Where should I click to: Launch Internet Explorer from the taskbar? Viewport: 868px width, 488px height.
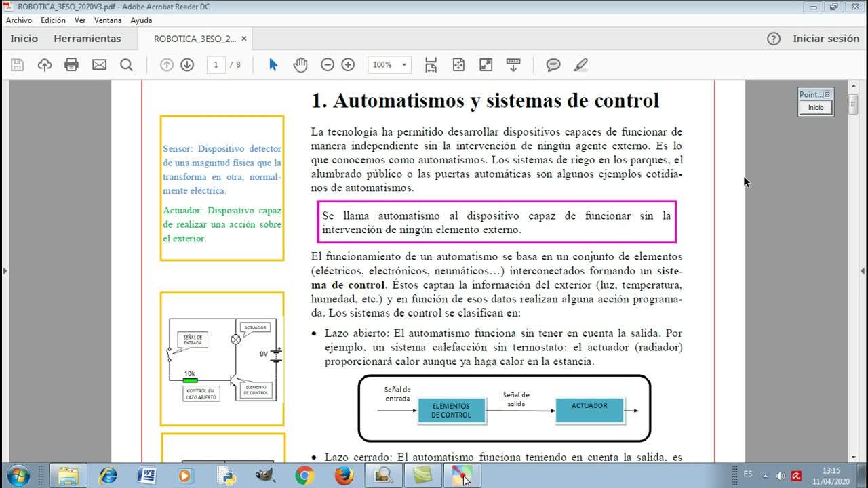tap(107, 476)
